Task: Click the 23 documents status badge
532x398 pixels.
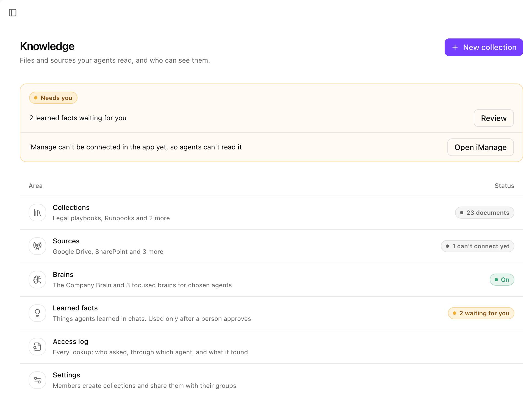Action: tap(484, 213)
